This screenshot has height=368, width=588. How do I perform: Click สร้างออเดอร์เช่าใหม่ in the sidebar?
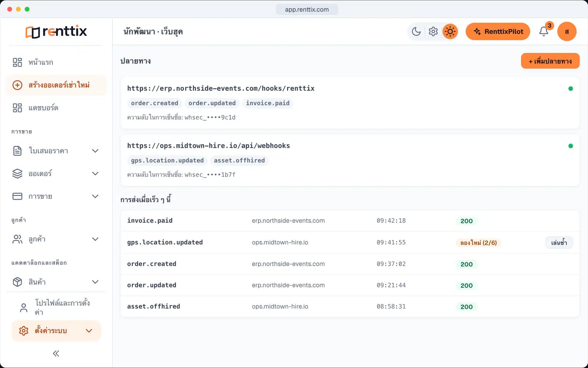click(56, 85)
